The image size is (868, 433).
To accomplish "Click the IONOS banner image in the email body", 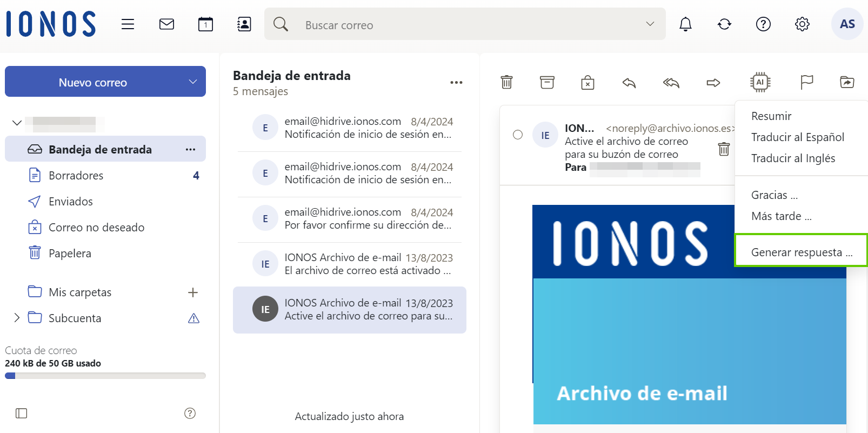I will [x=689, y=315].
